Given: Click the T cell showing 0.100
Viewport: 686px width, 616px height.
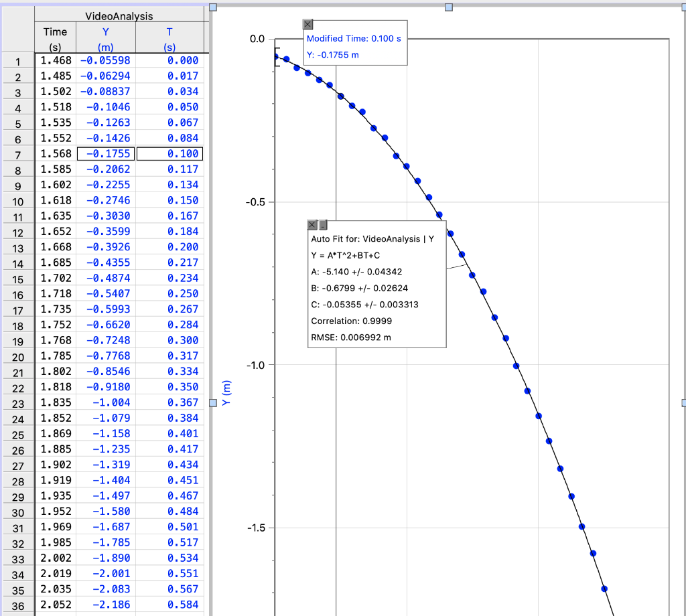Looking at the screenshot, I should pos(169,153).
